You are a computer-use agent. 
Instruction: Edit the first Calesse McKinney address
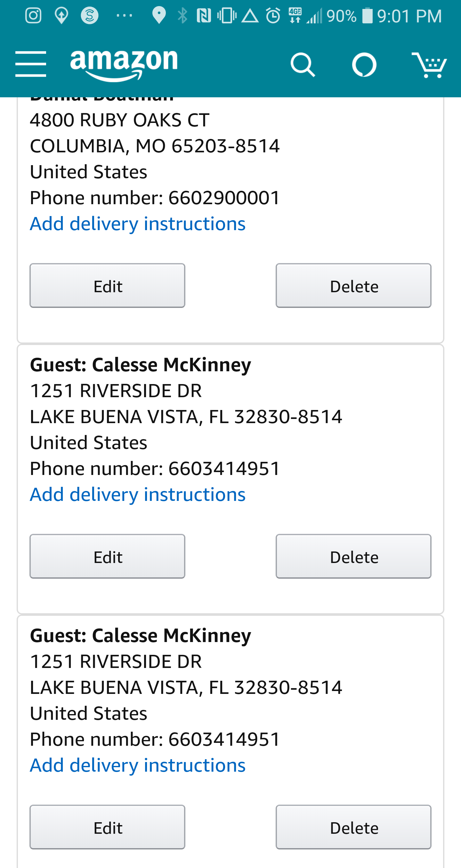(107, 556)
